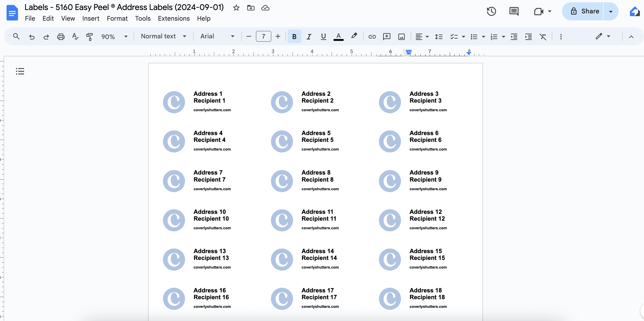Image resolution: width=644 pixels, height=321 pixels.
Task: Open the Help menu
Action: tap(204, 18)
